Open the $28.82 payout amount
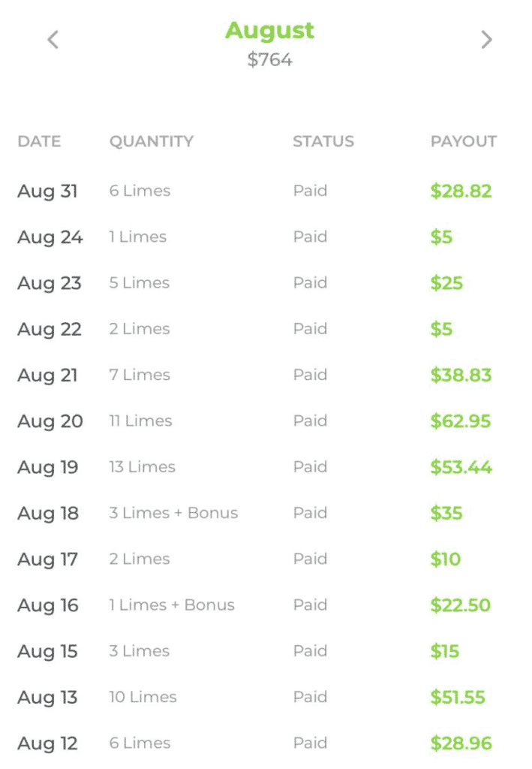 461,191
